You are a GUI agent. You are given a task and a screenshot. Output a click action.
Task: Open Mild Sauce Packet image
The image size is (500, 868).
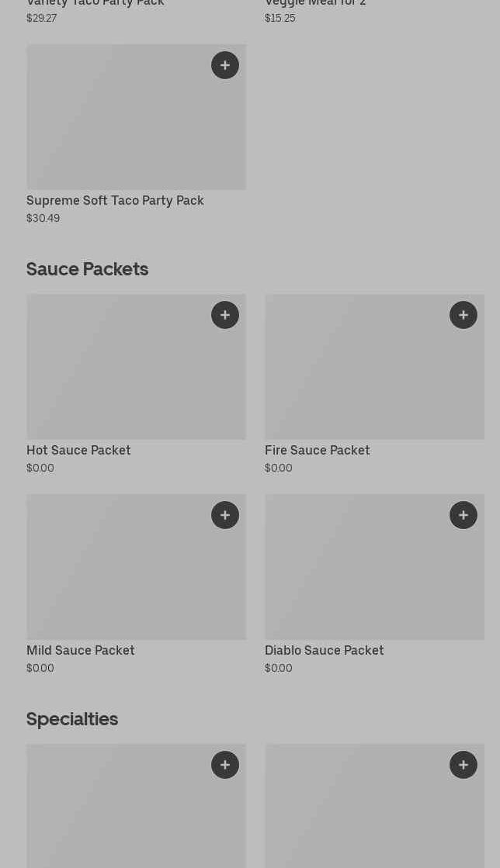click(136, 572)
